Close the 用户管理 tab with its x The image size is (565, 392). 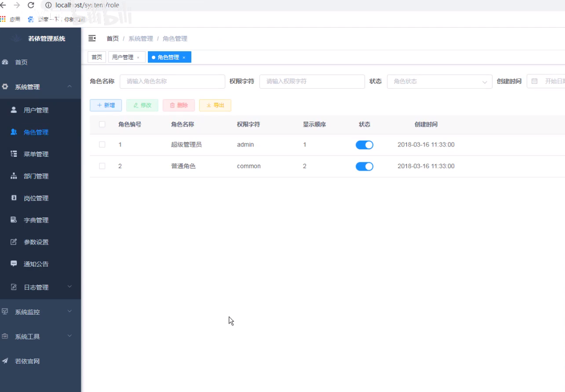tap(138, 57)
